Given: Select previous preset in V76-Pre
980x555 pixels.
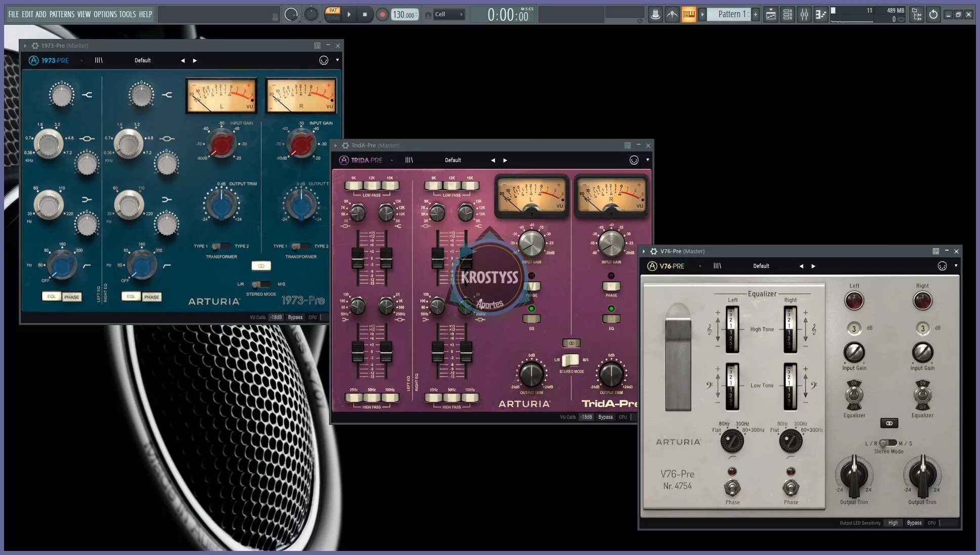Looking at the screenshot, I should (x=801, y=266).
